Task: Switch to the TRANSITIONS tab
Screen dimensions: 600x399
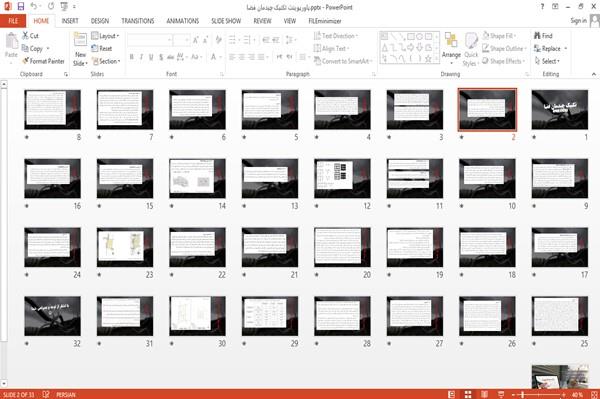Action: click(x=138, y=21)
